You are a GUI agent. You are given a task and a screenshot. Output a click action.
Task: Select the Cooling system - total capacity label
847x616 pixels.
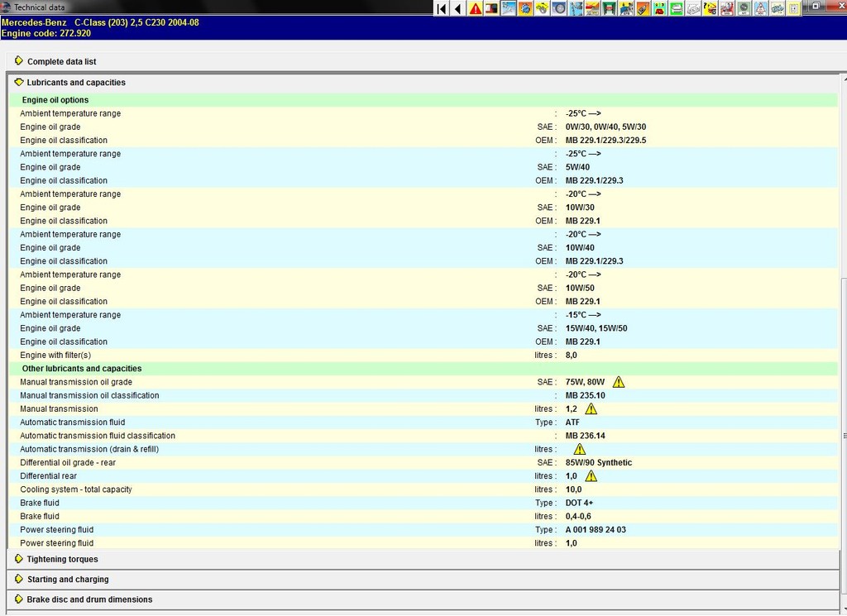coord(76,489)
